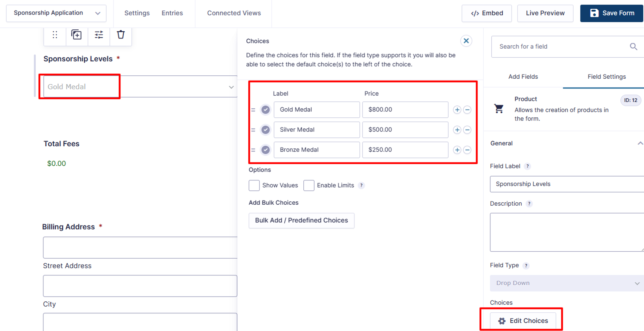Add a choice after Gold Medal

(x=457, y=110)
